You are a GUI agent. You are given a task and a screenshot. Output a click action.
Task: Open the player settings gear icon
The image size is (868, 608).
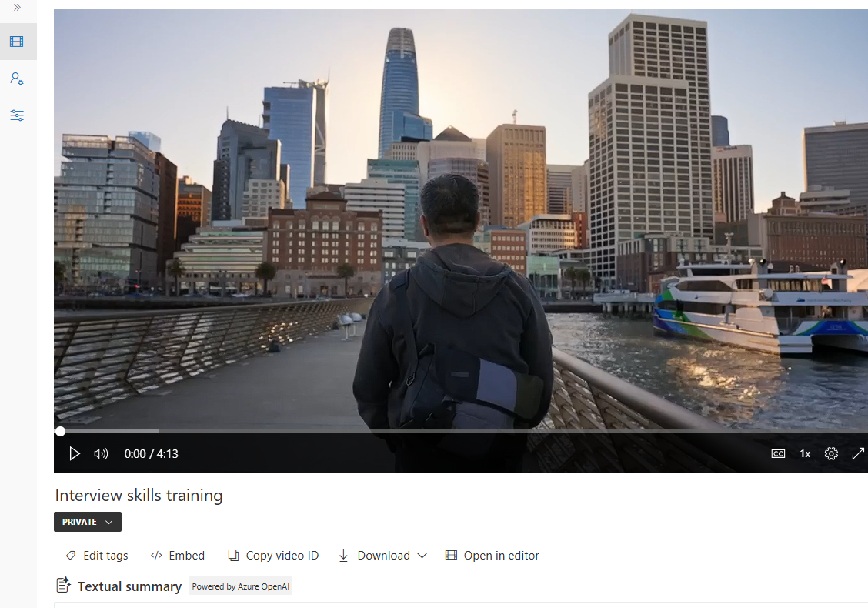tap(831, 453)
